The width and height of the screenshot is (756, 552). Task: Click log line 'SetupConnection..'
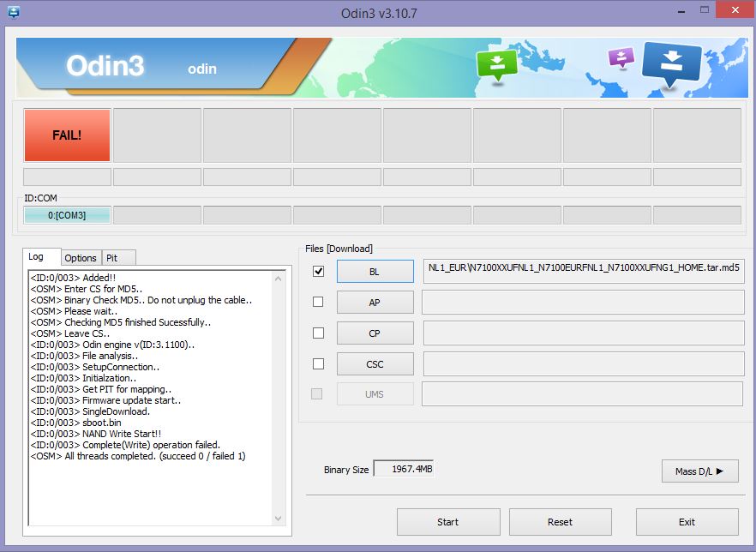pos(95,367)
